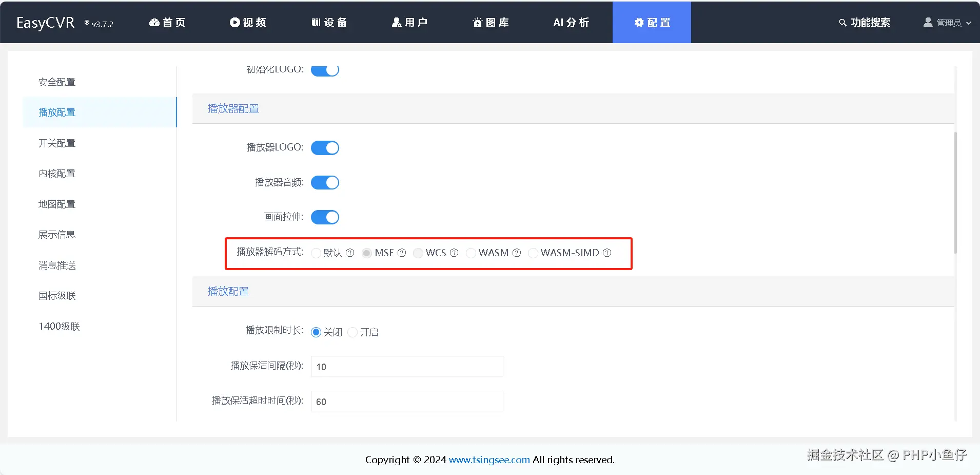The height and width of the screenshot is (475, 980).
Task: Open the 图库 navigation tab
Action: pos(491,23)
